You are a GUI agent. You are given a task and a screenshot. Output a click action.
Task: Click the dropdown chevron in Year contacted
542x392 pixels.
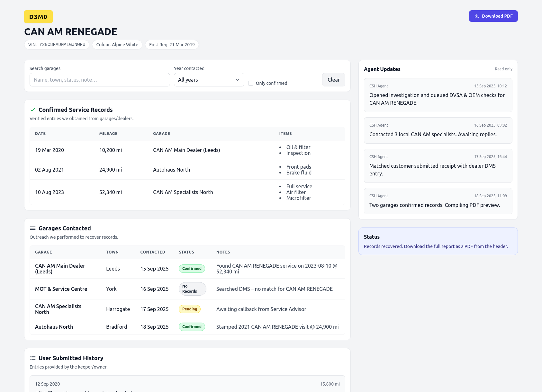(237, 80)
